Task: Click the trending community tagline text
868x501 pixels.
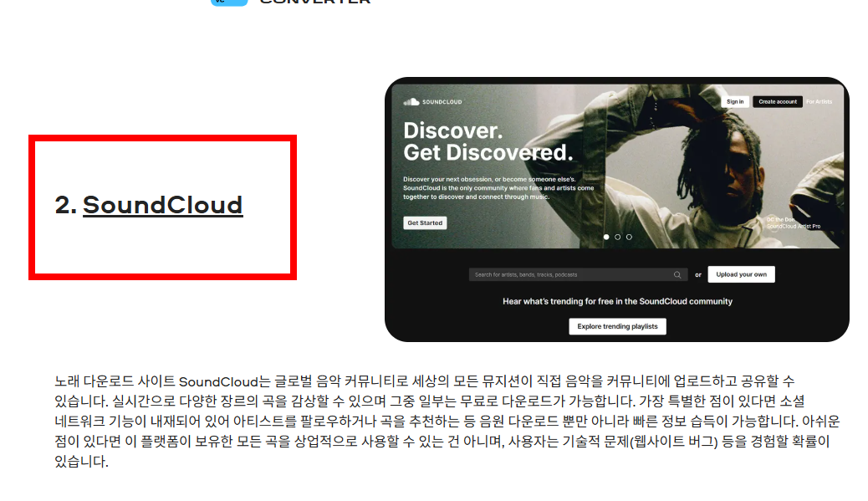Action: click(x=617, y=301)
